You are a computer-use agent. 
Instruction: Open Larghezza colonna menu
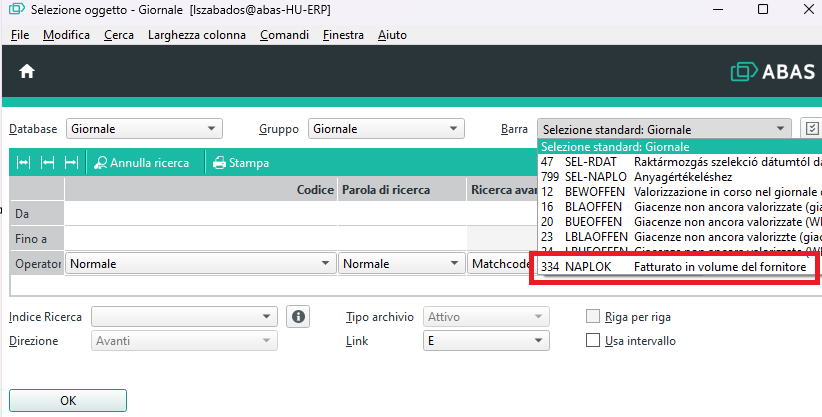197,35
